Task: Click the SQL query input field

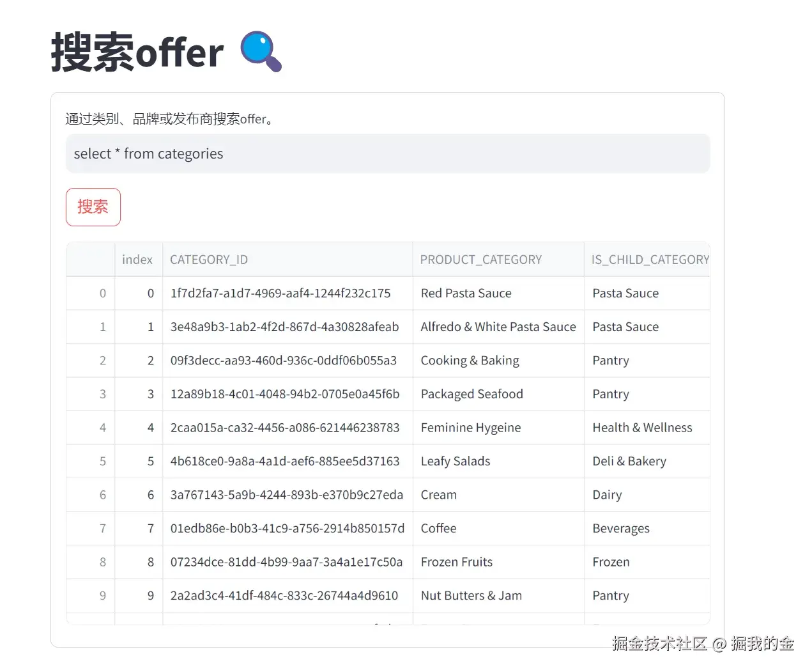Action: coord(388,153)
